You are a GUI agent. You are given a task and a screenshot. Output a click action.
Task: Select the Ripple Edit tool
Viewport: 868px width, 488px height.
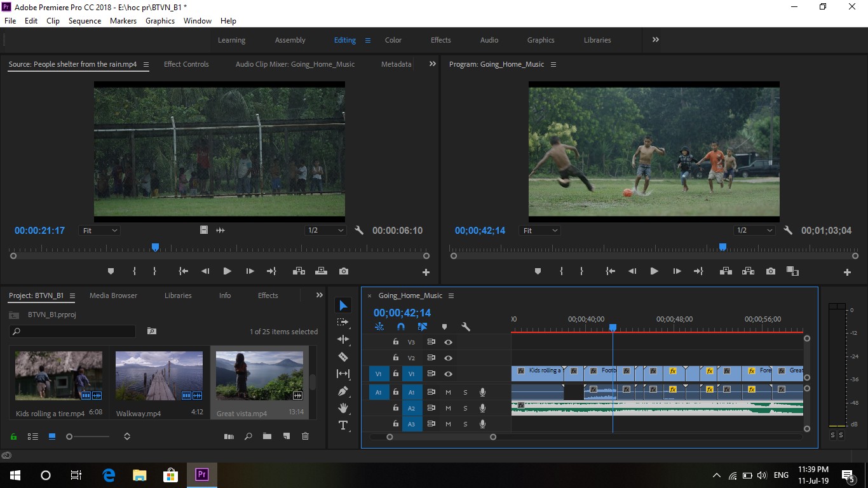(x=343, y=339)
